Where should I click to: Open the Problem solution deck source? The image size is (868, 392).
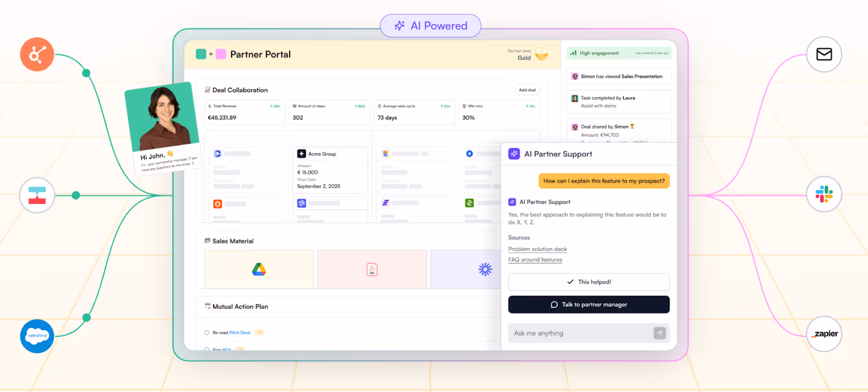[538, 249]
